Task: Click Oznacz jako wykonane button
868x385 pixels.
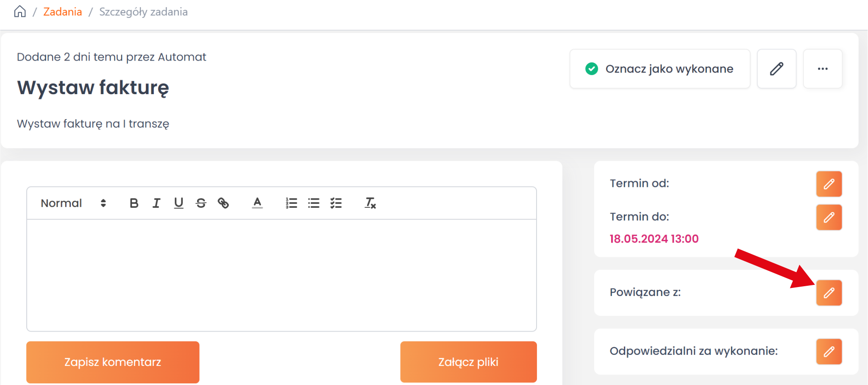Action: pyautogui.click(x=659, y=69)
